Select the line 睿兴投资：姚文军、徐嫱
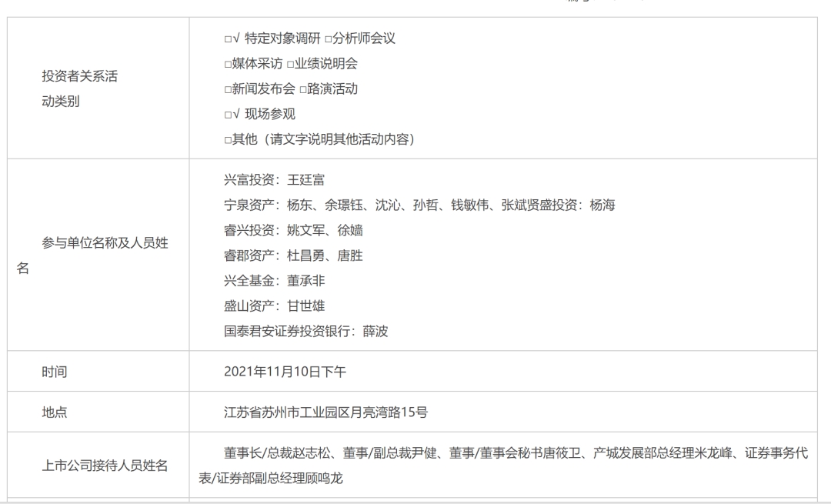 tap(293, 231)
